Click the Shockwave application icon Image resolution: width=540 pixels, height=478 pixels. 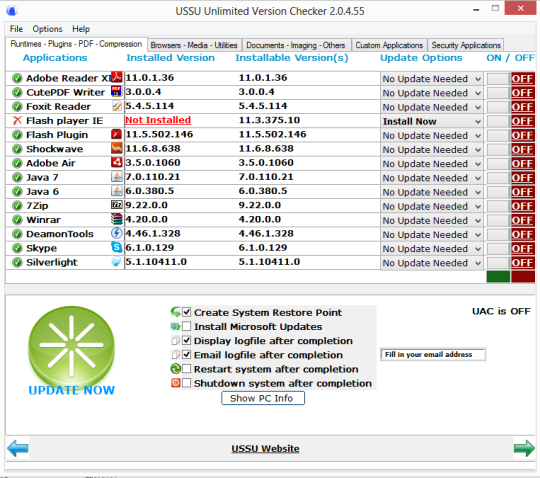(x=117, y=148)
